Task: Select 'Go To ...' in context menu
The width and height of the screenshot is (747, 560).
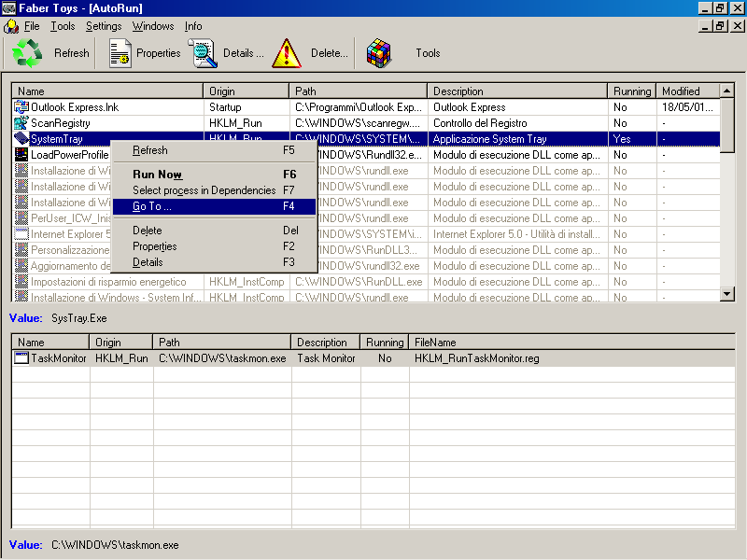Action: 152,206
